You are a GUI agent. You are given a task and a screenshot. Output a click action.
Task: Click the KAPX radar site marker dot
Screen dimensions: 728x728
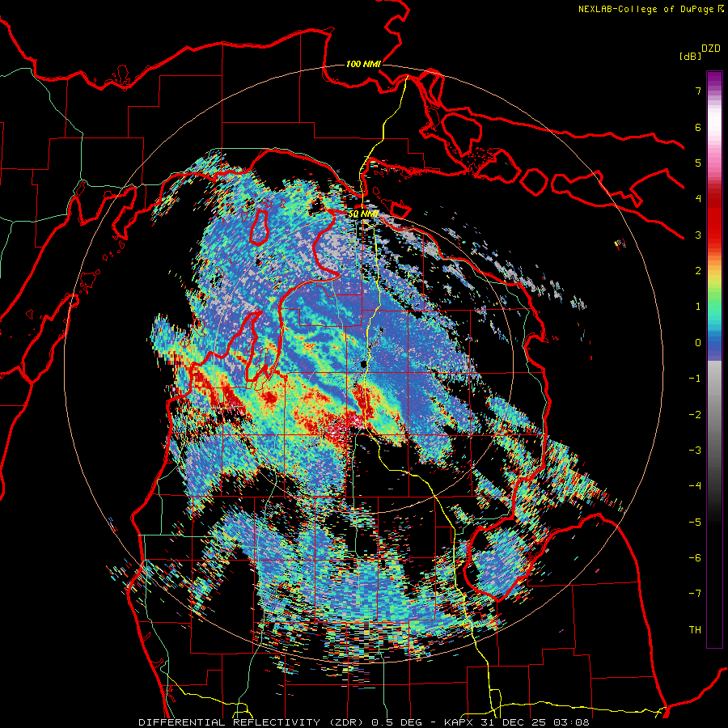click(x=363, y=364)
